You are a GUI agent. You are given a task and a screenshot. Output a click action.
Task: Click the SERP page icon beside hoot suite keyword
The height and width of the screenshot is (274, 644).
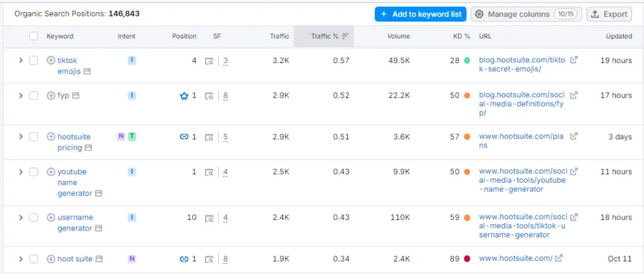tap(99, 259)
